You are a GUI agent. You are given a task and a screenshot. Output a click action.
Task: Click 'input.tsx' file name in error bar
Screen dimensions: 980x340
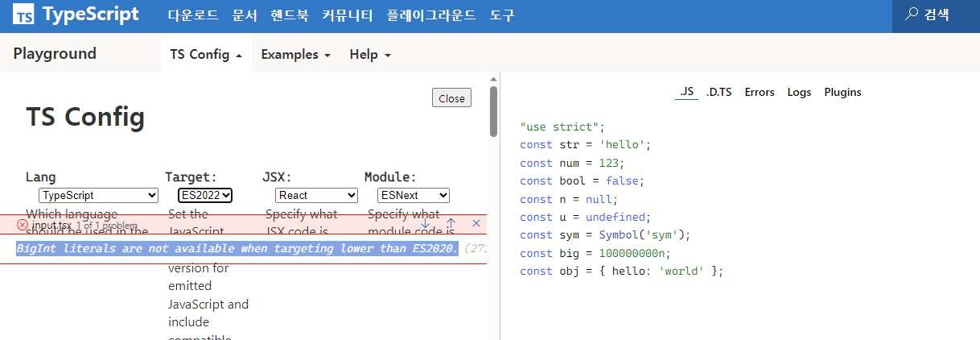[52, 226]
